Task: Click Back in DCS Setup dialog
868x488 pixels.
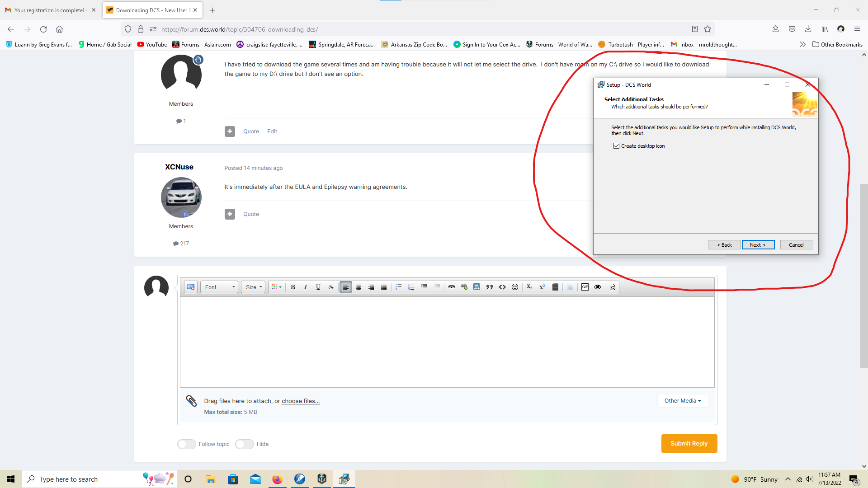Action: 724,245
